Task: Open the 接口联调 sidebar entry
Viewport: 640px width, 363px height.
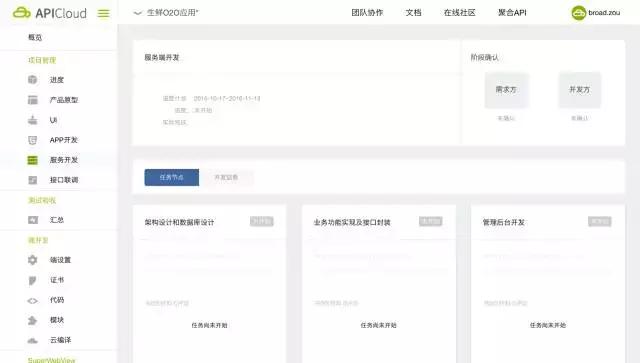Action: (64, 180)
